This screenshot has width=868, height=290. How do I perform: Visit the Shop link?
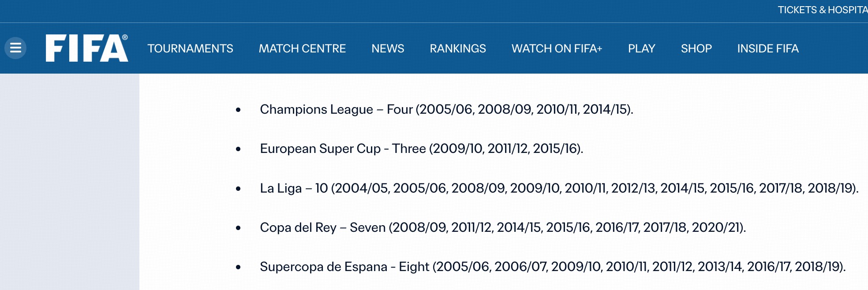click(x=696, y=48)
